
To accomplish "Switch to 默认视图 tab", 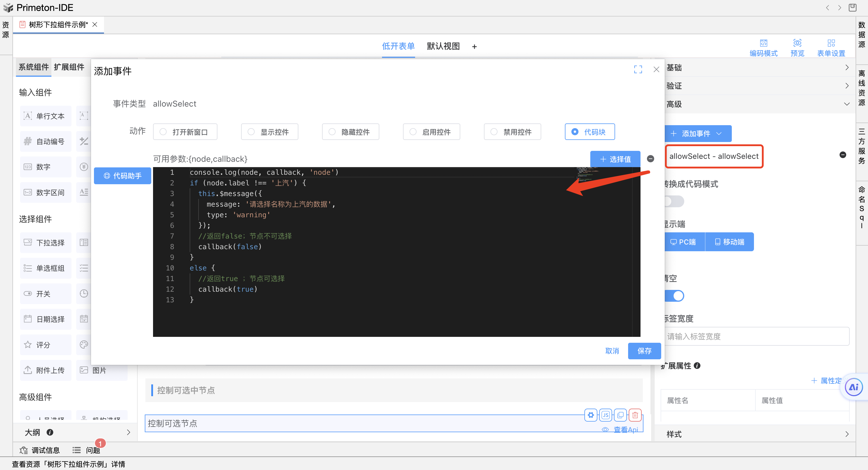I will click(x=443, y=46).
